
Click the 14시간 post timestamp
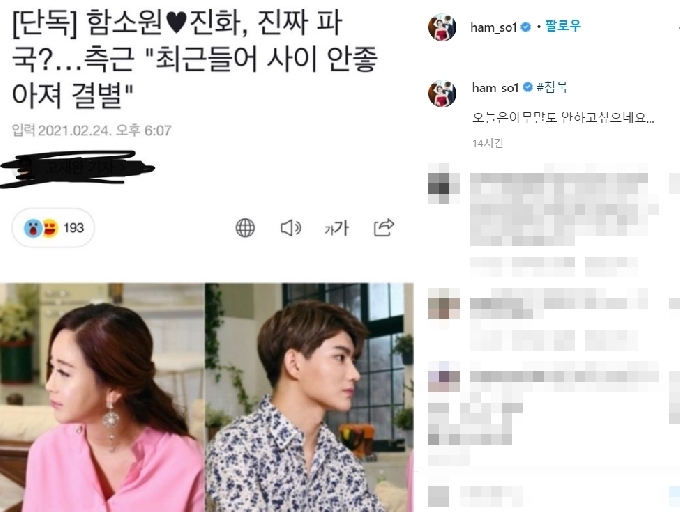(x=487, y=143)
